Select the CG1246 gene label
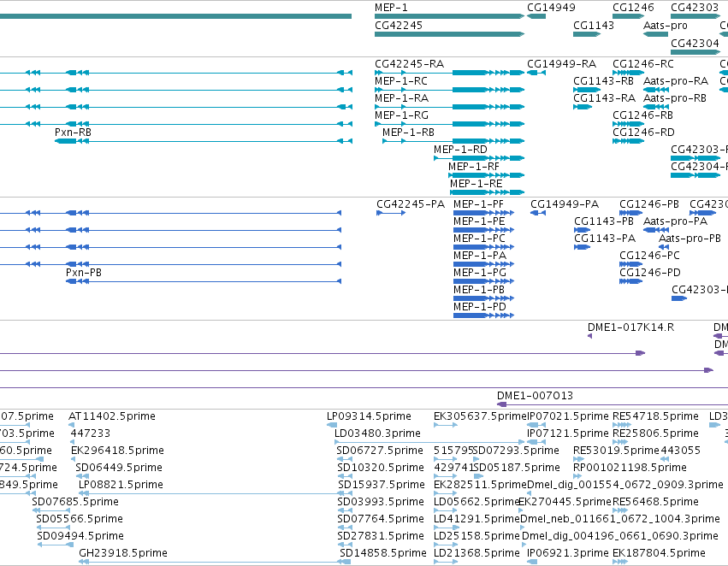The width and height of the screenshot is (728, 566). pyautogui.click(x=633, y=8)
